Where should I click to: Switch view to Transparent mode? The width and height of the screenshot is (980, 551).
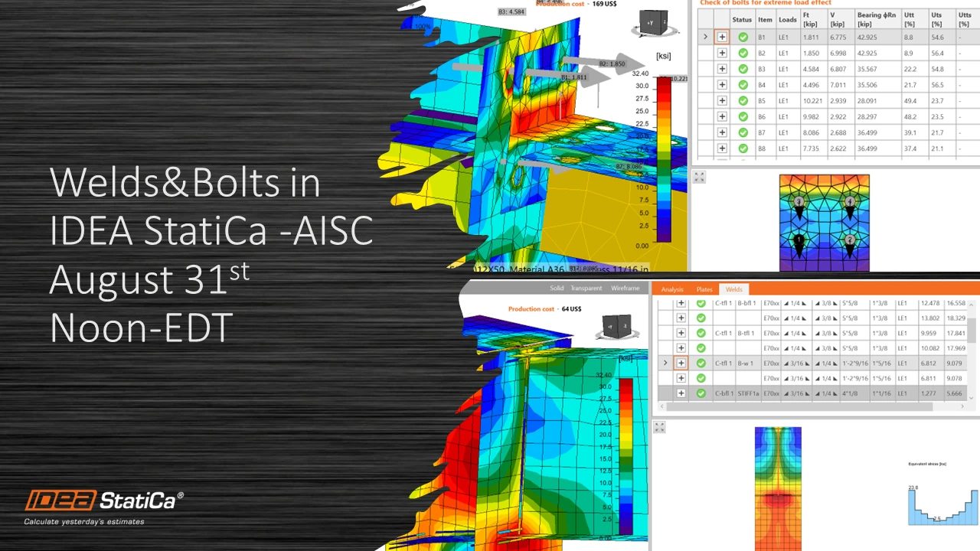pos(587,289)
